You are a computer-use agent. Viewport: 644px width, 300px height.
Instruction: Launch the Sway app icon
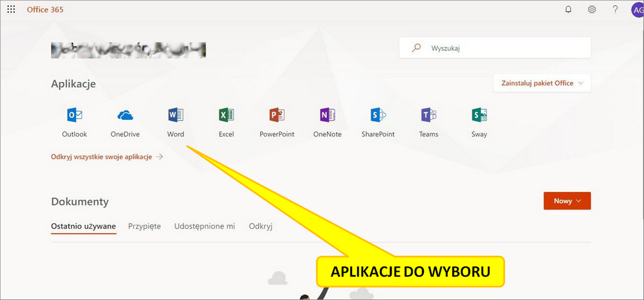click(x=479, y=115)
